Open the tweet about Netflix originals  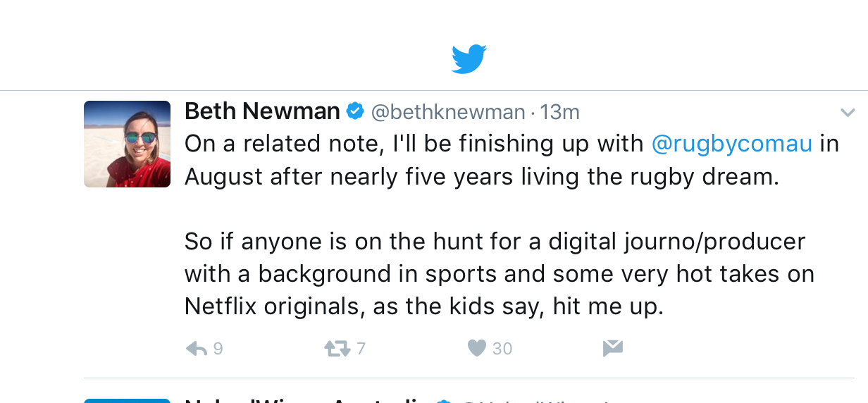pos(493,275)
